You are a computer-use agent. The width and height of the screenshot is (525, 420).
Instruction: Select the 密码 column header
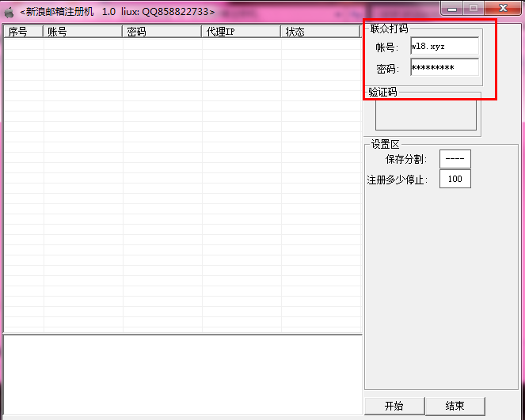pyautogui.click(x=162, y=32)
